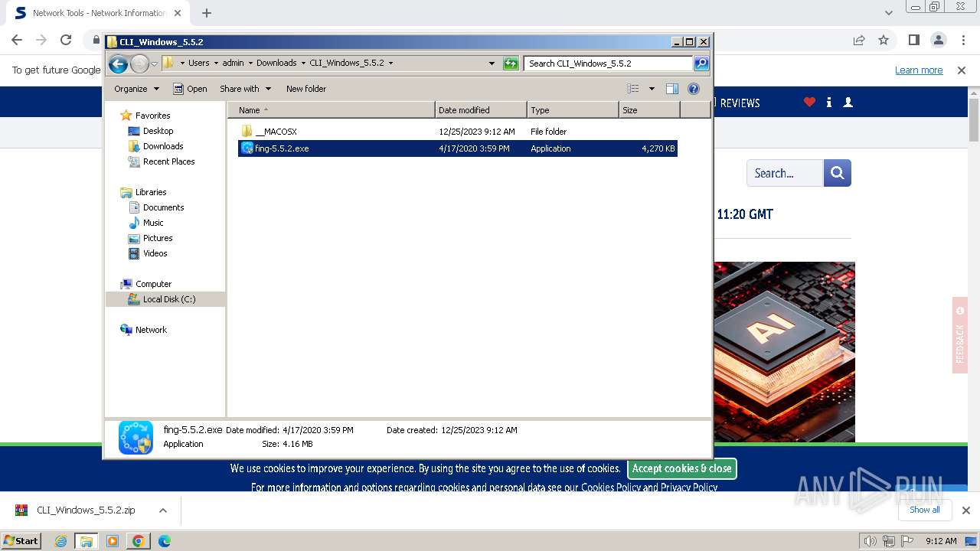The height and width of the screenshot is (551, 980).
Task: Select Libraries in the navigation pane
Action: [x=151, y=192]
